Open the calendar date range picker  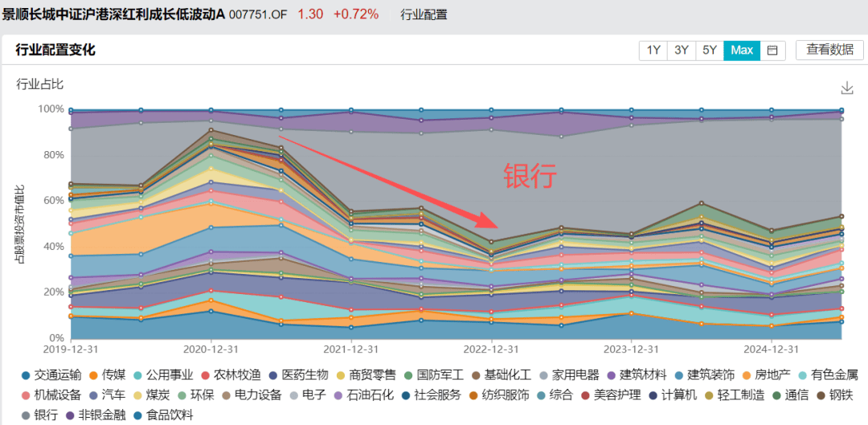pos(772,50)
